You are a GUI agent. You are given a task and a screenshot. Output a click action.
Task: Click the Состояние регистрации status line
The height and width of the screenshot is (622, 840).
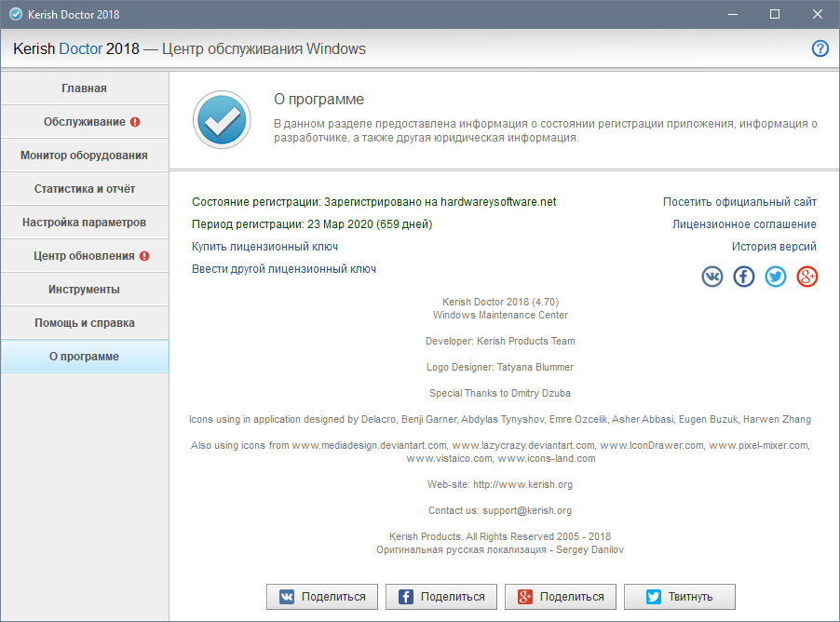pos(374,202)
